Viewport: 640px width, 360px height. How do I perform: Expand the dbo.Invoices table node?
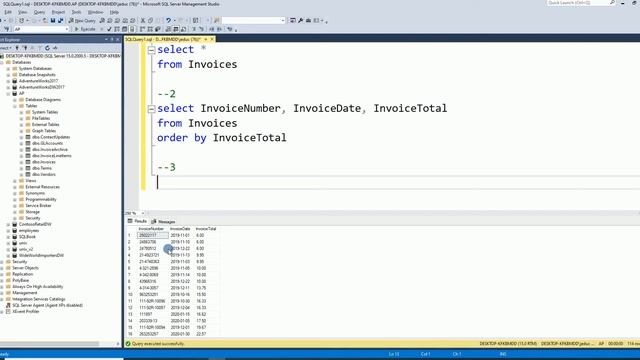click(x=21, y=162)
